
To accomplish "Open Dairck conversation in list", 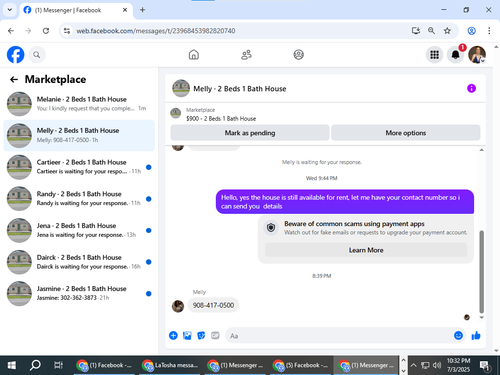I will (79, 262).
